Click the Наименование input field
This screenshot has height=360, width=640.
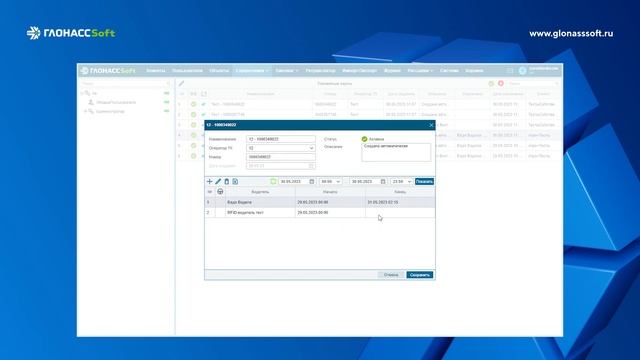point(281,139)
